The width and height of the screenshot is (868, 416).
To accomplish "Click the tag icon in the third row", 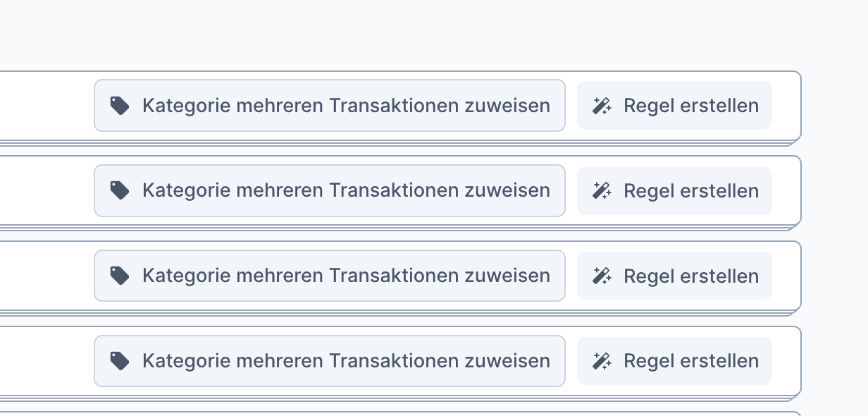I will point(120,276).
